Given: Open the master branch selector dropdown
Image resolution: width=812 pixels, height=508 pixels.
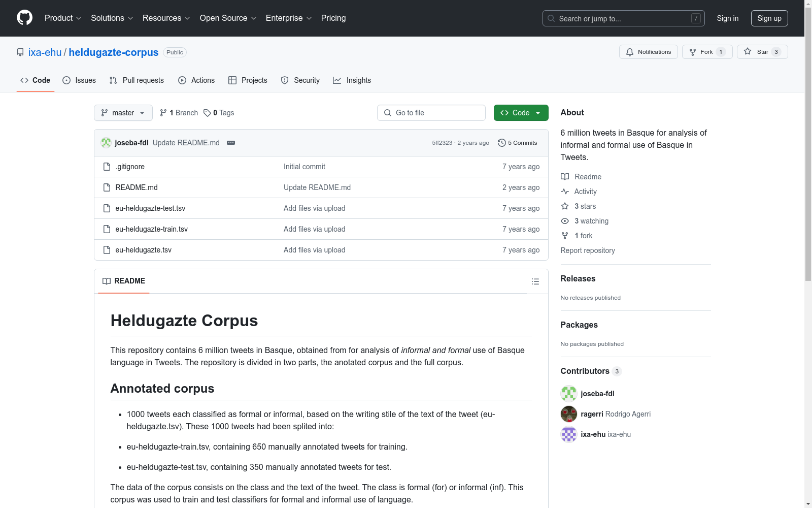Looking at the screenshot, I should pyautogui.click(x=123, y=113).
